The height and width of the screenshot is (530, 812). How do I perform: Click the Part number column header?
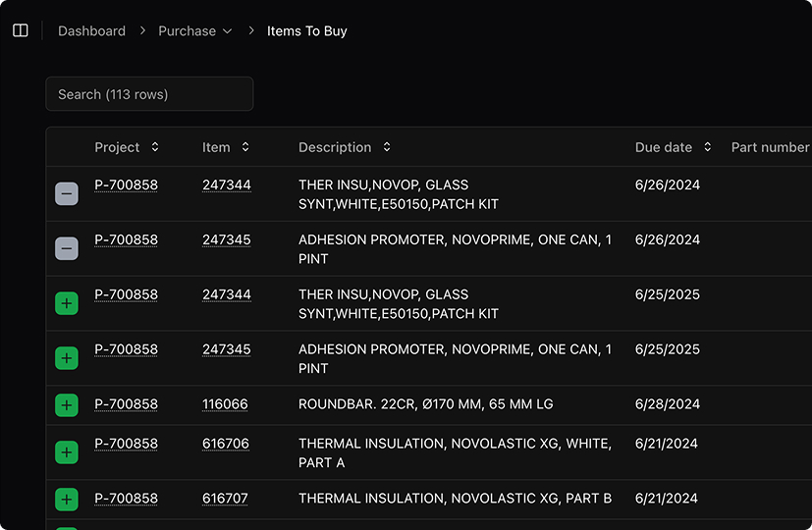point(770,147)
